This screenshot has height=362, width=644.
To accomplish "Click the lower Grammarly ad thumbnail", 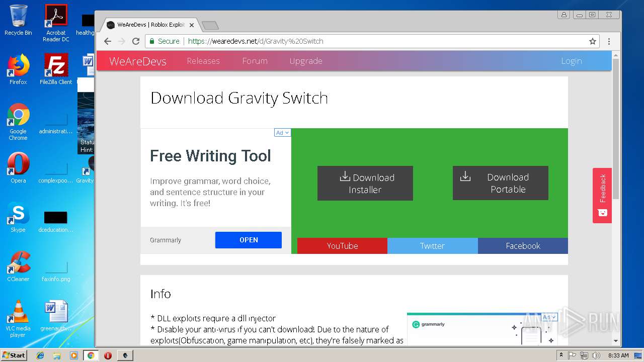I will 482,329.
